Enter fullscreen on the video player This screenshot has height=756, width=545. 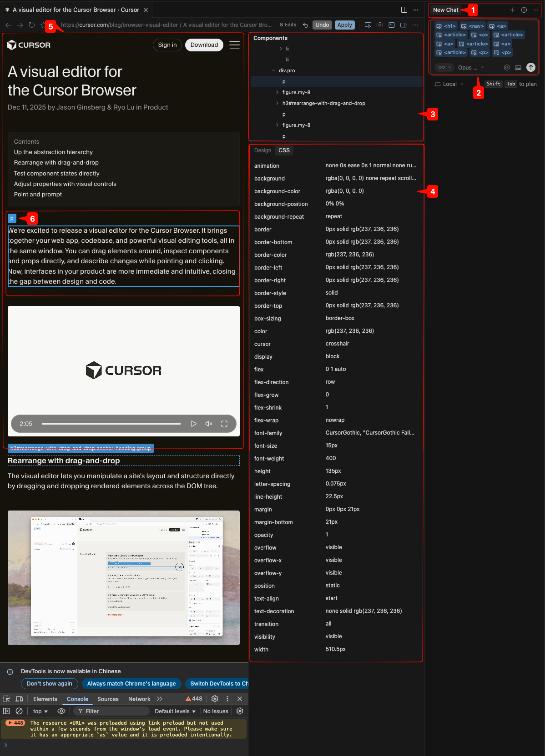(x=224, y=424)
